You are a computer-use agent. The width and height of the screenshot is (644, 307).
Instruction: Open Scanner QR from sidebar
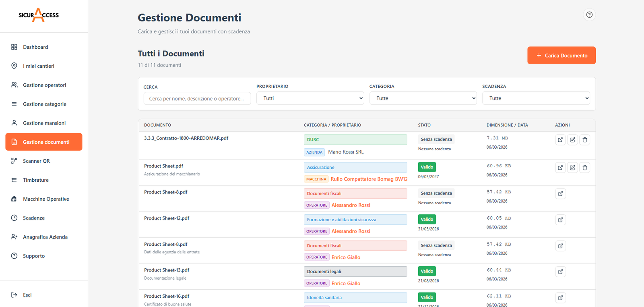click(x=36, y=161)
